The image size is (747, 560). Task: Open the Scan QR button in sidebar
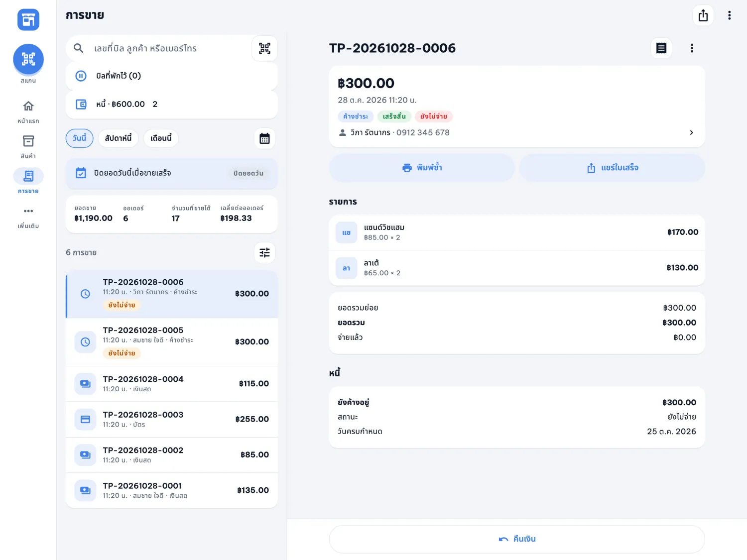point(28,59)
